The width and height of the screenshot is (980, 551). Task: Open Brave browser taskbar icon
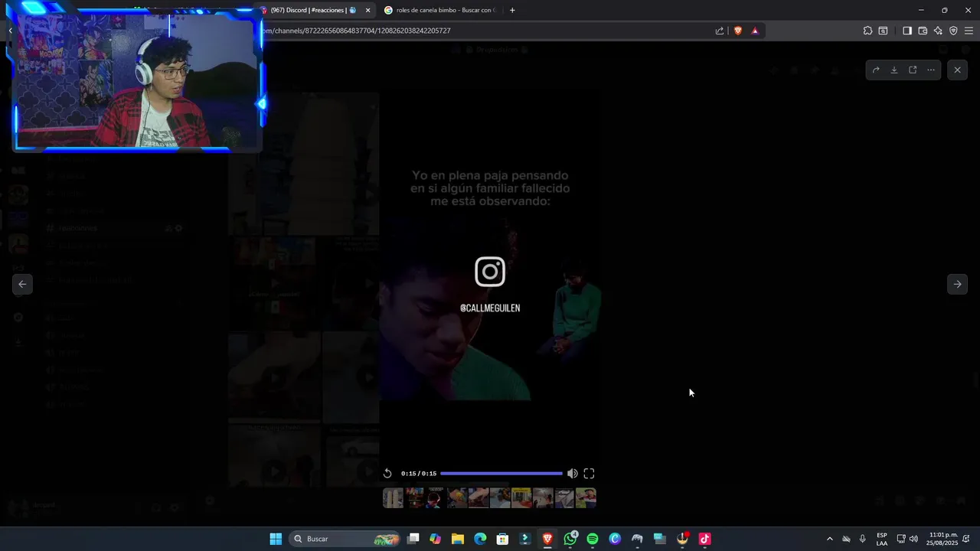547,539
